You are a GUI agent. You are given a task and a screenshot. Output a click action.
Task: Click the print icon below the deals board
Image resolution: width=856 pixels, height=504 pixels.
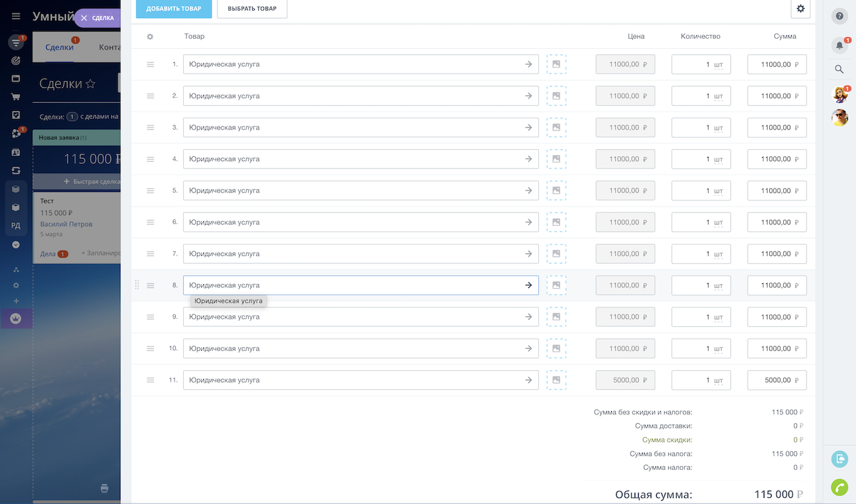coord(104,488)
